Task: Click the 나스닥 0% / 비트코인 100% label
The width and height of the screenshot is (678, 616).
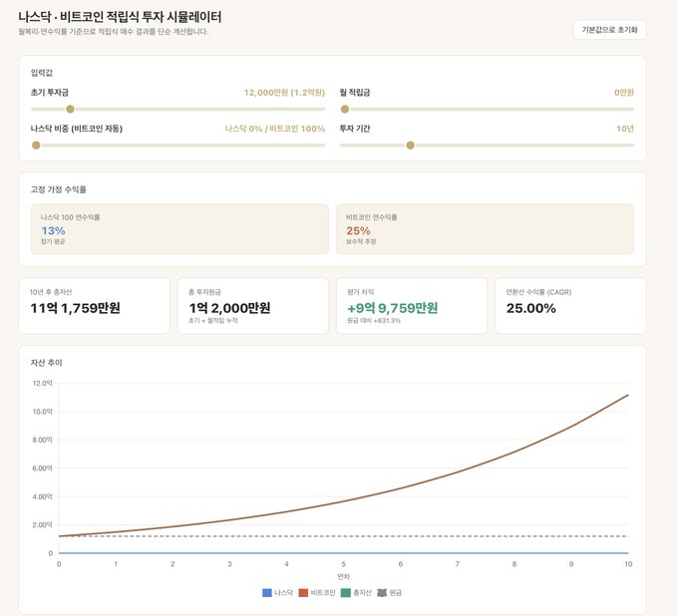Action: pos(274,129)
